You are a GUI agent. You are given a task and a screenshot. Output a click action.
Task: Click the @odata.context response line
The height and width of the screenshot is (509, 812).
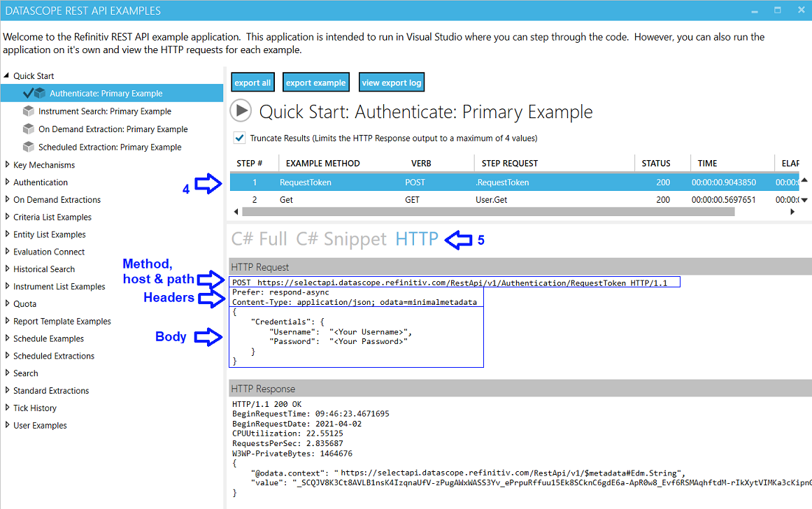point(468,473)
